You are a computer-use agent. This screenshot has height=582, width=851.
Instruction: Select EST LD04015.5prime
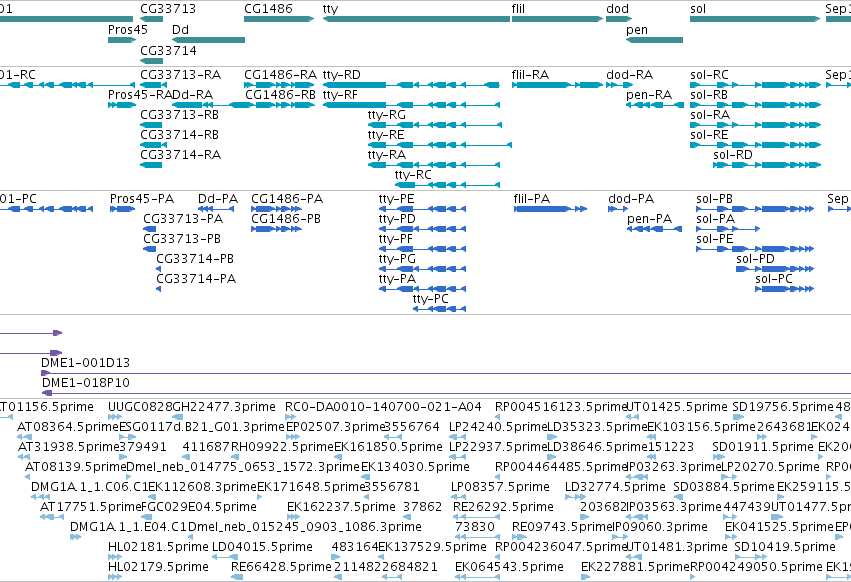(x=262, y=547)
